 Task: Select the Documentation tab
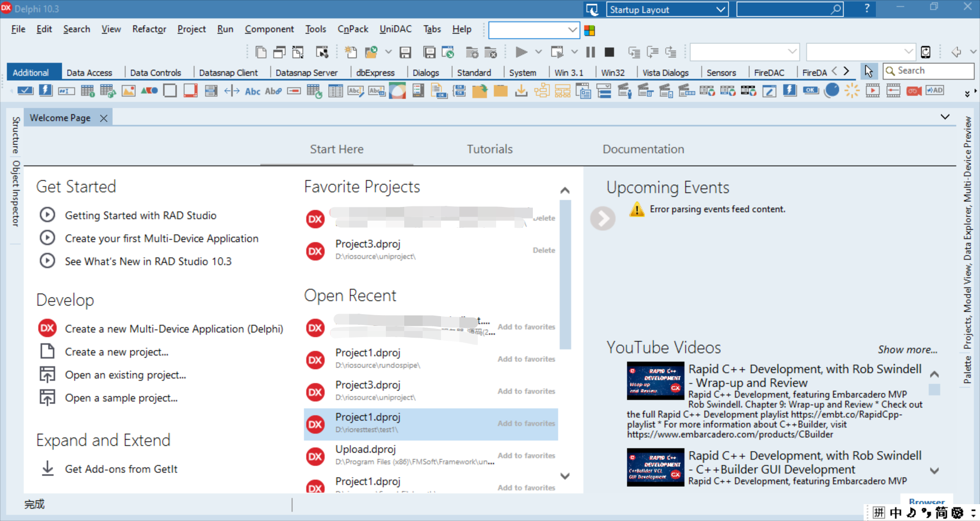pyautogui.click(x=643, y=149)
